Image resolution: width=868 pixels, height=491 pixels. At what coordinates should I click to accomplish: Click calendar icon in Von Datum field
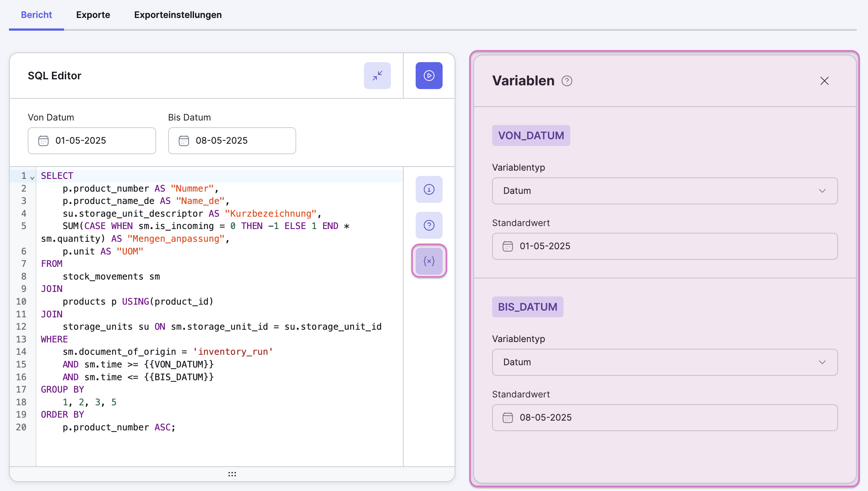[x=43, y=141]
